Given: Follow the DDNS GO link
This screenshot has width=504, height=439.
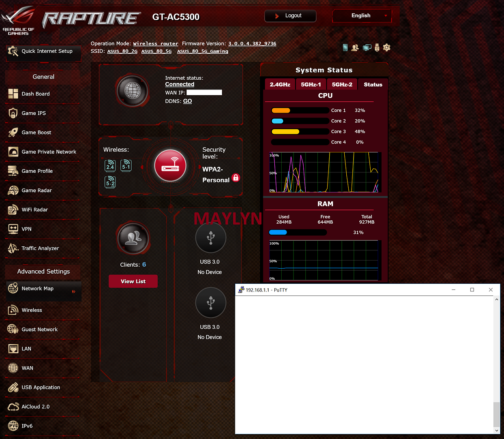Looking at the screenshot, I should [187, 101].
